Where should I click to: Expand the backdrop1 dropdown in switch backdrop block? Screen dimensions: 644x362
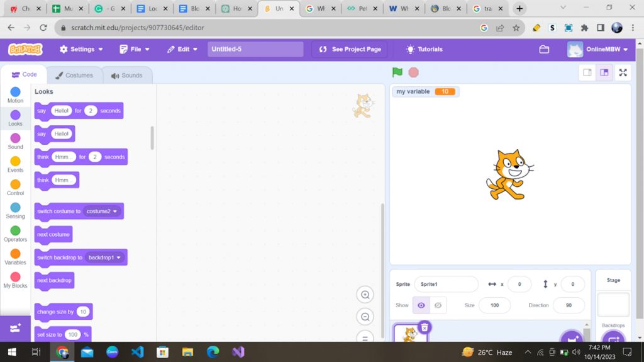click(x=105, y=257)
